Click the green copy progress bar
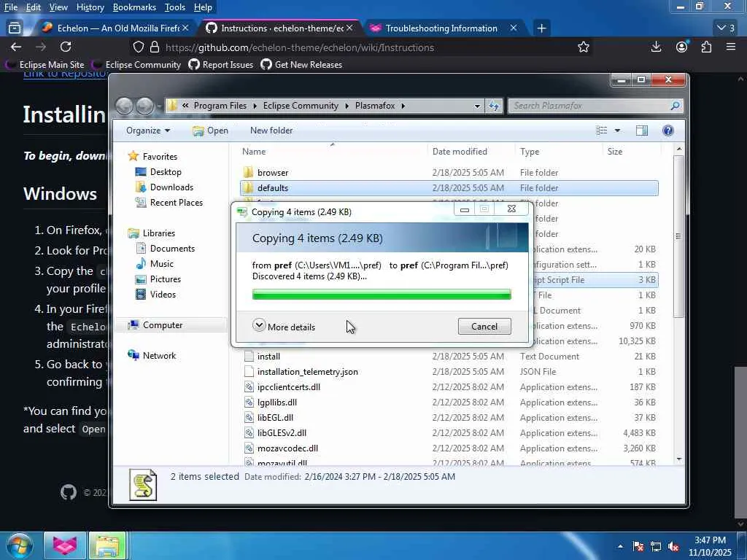 click(x=382, y=295)
